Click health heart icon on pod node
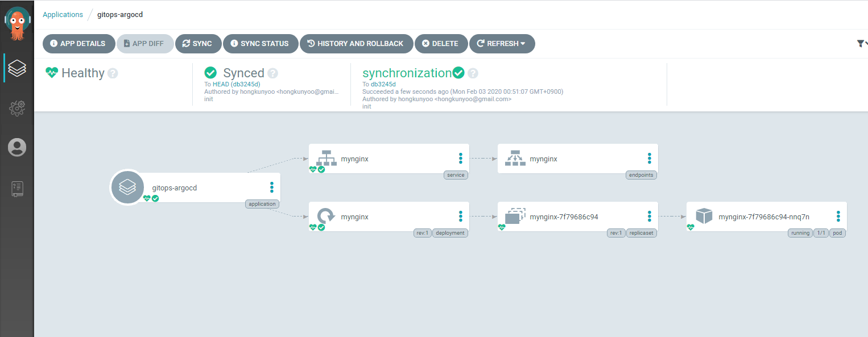Image resolution: width=868 pixels, height=337 pixels. pos(691,227)
